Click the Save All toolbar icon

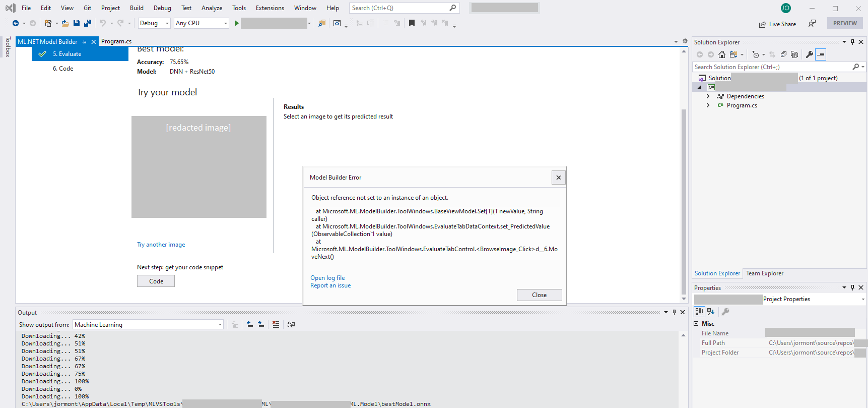pyautogui.click(x=88, y=23)
